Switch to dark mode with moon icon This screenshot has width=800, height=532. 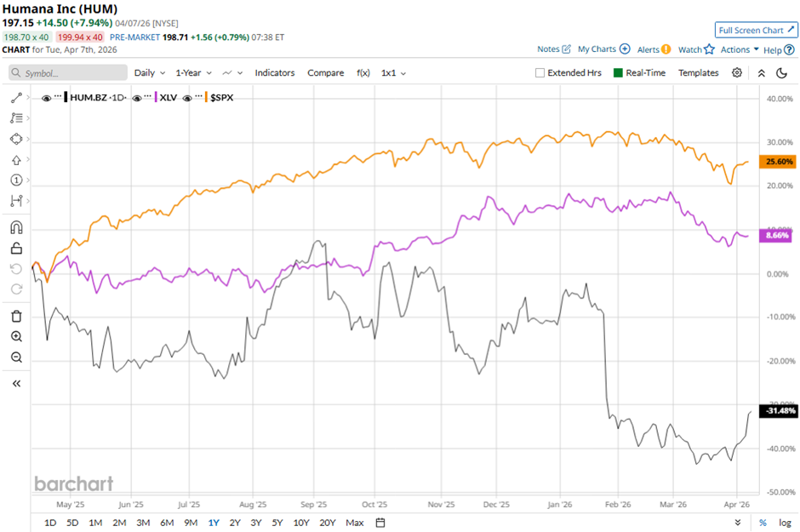click(781, 73)
